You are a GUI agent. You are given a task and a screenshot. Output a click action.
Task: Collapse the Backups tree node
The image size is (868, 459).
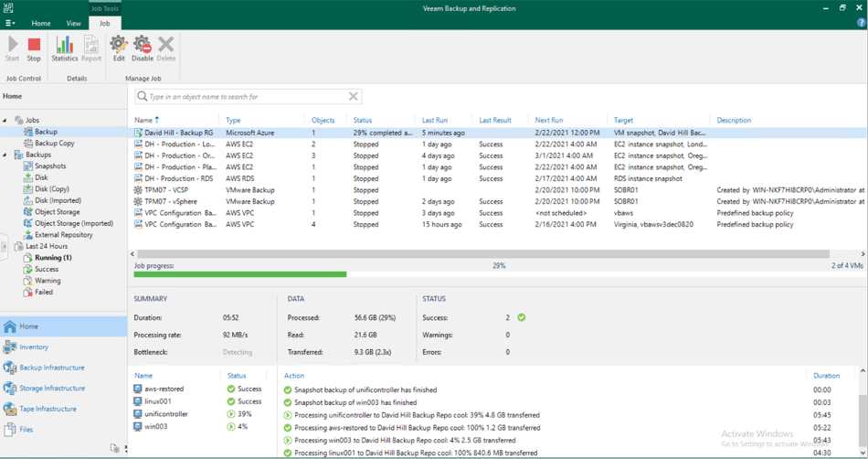[5, 155]
